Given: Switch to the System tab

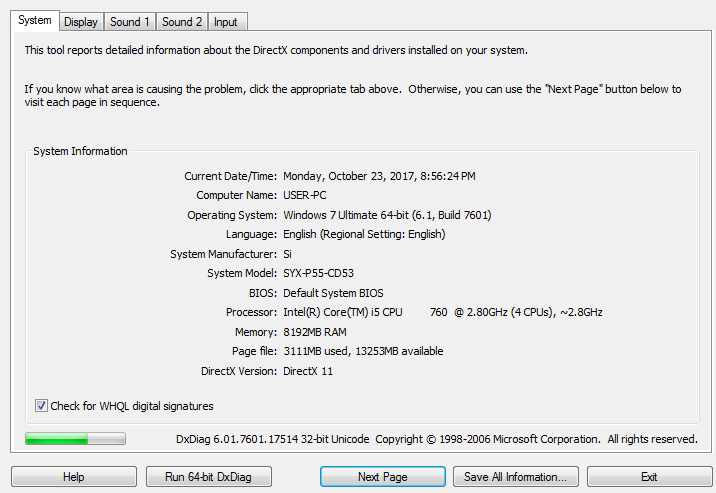Looking at the screenshot, I should tap(35, 21).
